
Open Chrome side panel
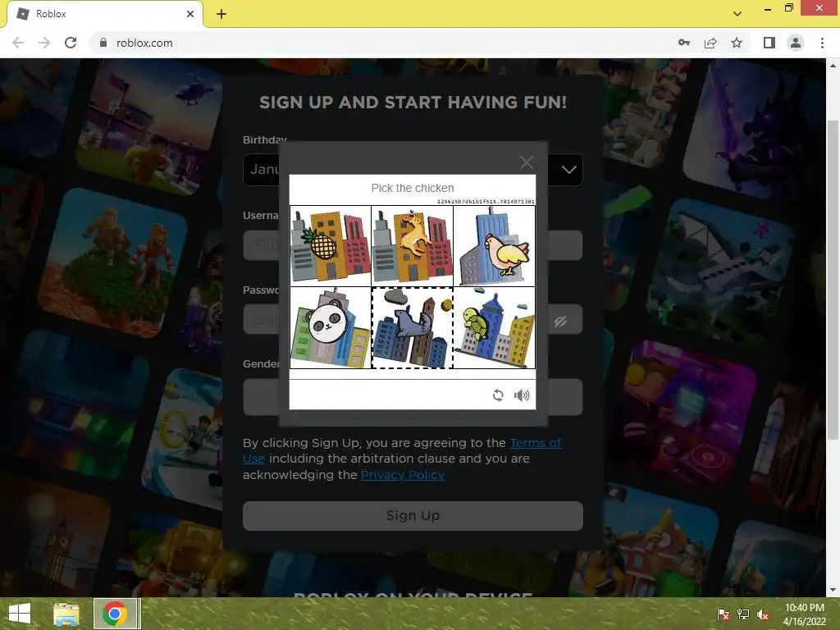point(769,43)
